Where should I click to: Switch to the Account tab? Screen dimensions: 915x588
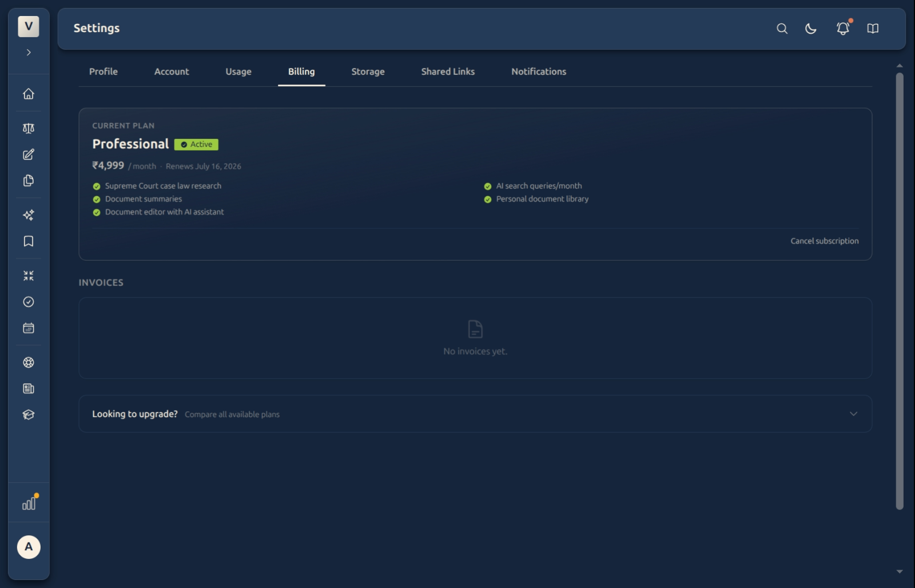click(x=172, y=71)
